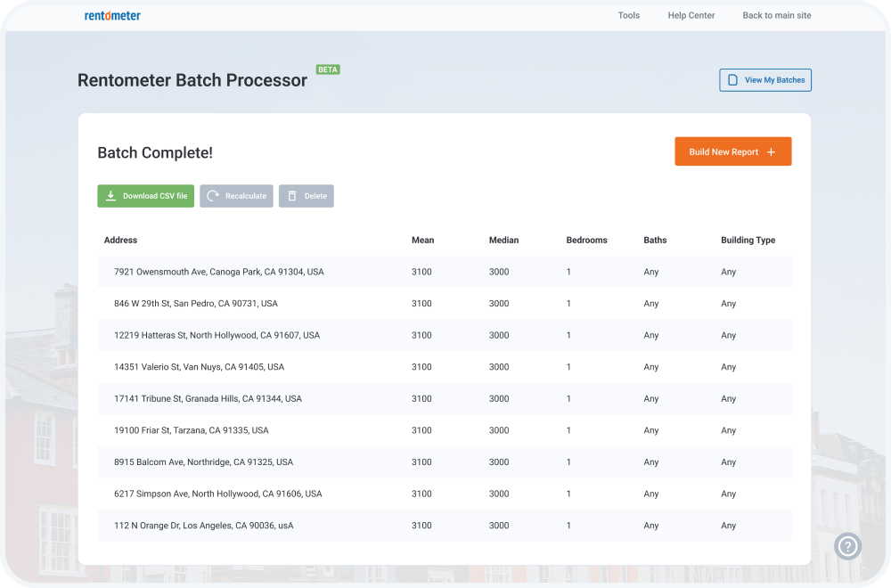Select the 19100 Friar St address
The height and width of the screenshot is (588, 891).
click(x=192, y=430)
